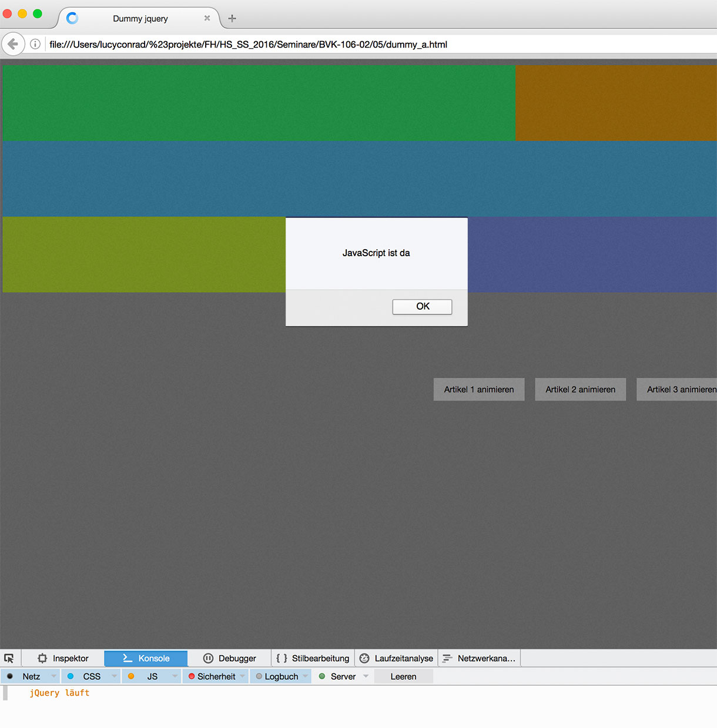Switch to Laufzeitanalyse tab
This screenshot has width=717, height=728.
point(397,658)
